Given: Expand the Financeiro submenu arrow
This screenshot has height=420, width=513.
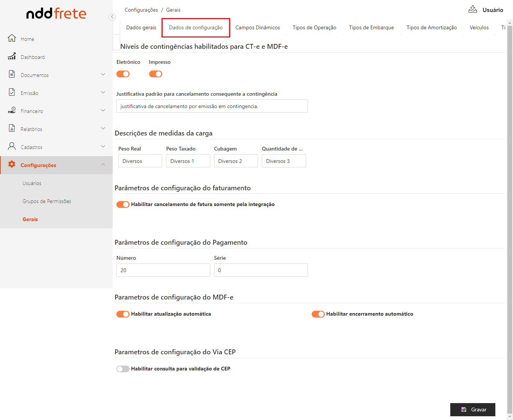Looking at the screenshot, I should (x=103, y=110).
